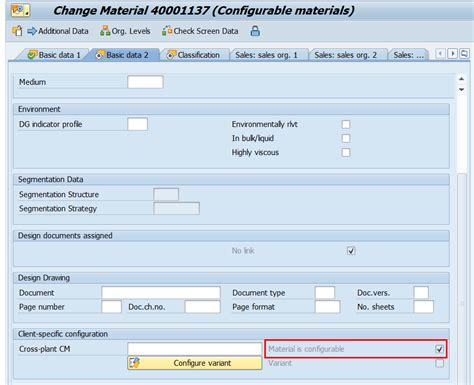The image size is (474, 385).
Task: Switch to the Basic data 1 tab
Action: coord(54,55)
